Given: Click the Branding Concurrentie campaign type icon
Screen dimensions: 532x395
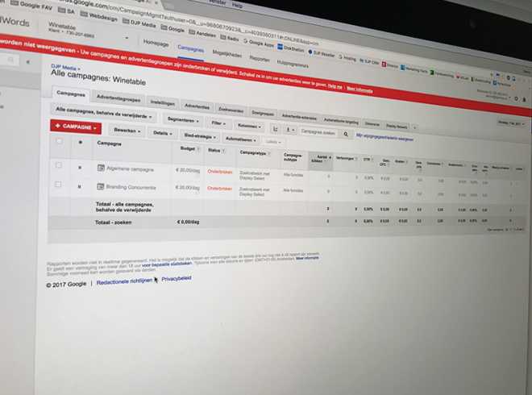Looking at the screenshot, I should [102, 187].
